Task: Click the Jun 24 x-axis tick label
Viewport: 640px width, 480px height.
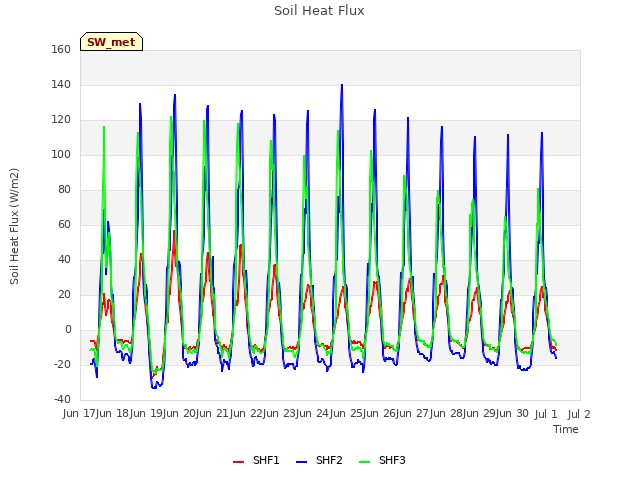Action: point(314,413)
